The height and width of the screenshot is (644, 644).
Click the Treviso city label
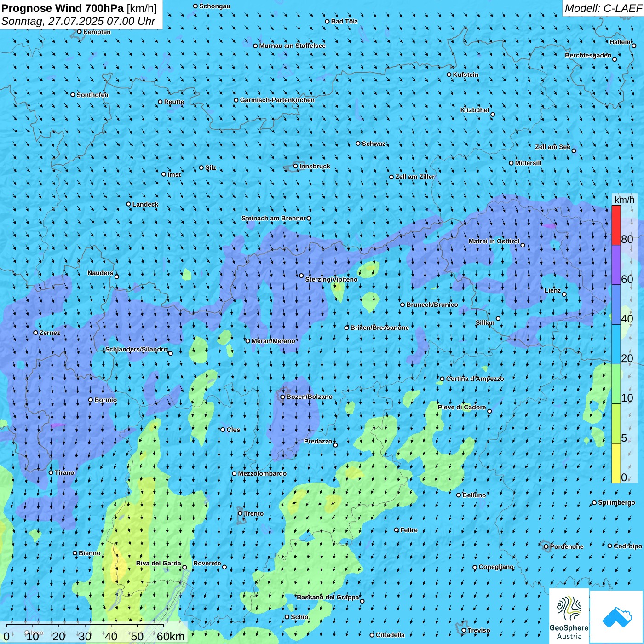point(478,630)
